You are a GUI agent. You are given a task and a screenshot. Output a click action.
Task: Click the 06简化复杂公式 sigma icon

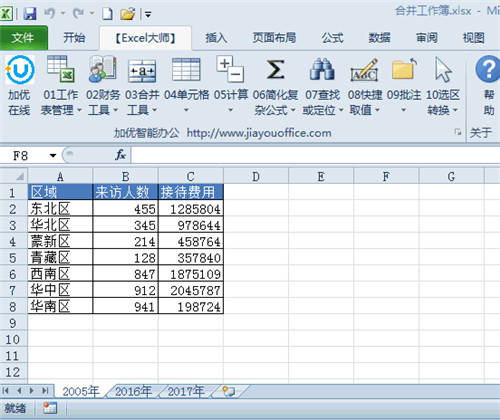pyautogui.click(x=275, y=69)
